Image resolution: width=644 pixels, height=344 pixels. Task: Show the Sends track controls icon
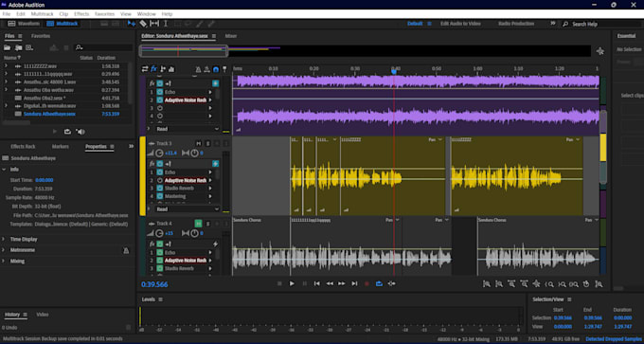coord(163,69)
